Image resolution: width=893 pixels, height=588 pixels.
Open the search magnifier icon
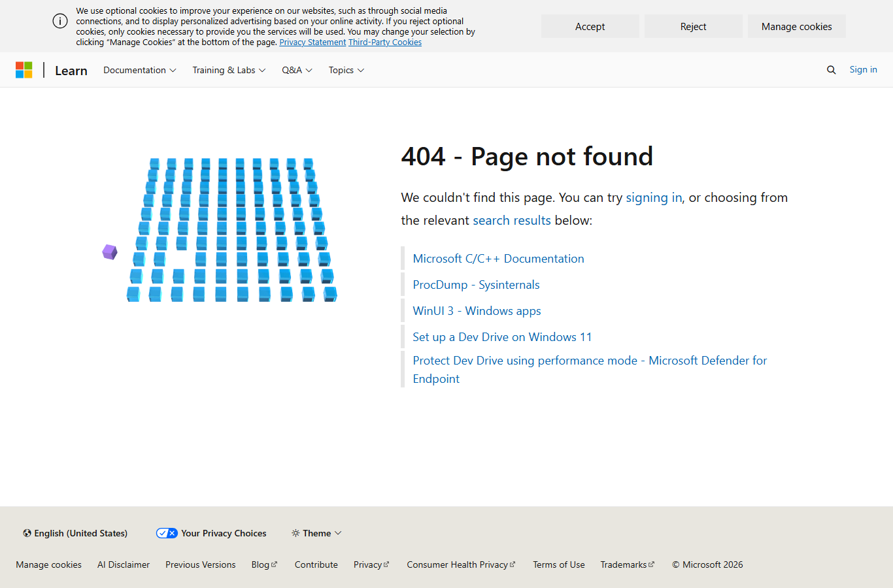pos(831,70)
